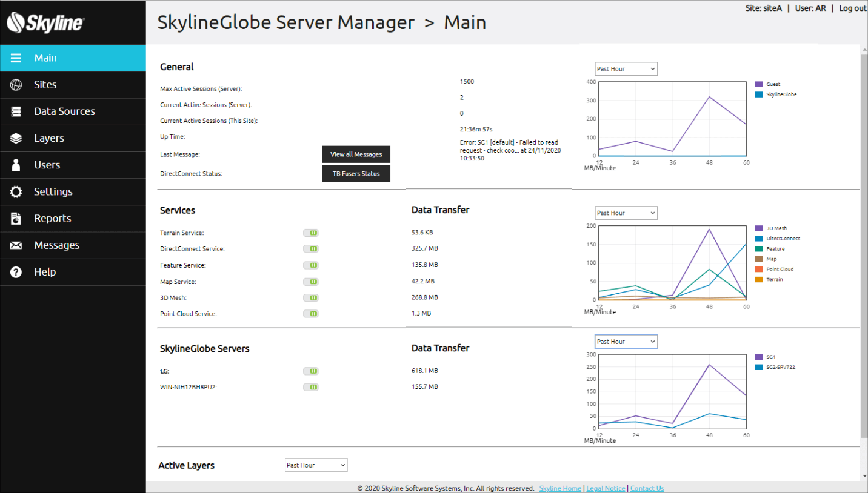Screen dimensions: 868x493
Task: Open Settings from the sidebar
Action: coord(73,191)
